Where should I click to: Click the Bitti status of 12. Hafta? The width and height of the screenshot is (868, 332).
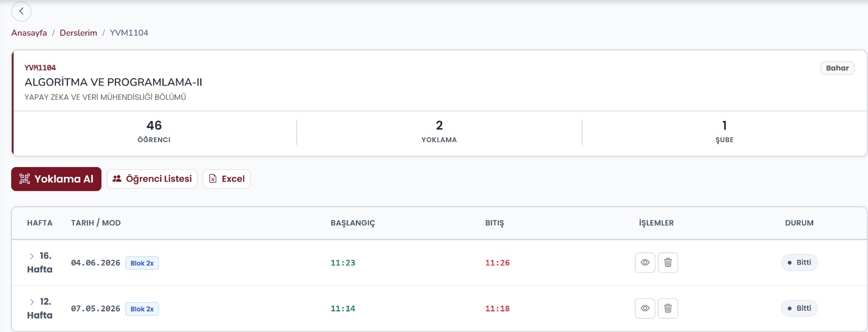tap(799, 308)
